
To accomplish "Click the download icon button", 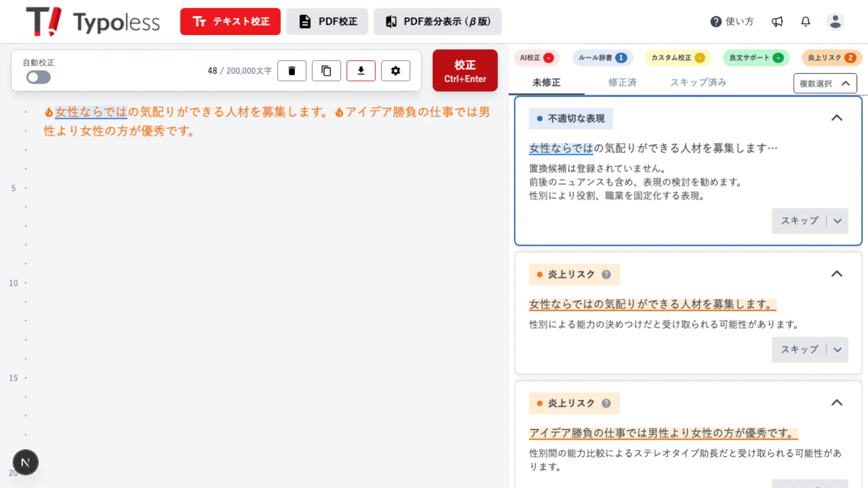I will (361, 70).
